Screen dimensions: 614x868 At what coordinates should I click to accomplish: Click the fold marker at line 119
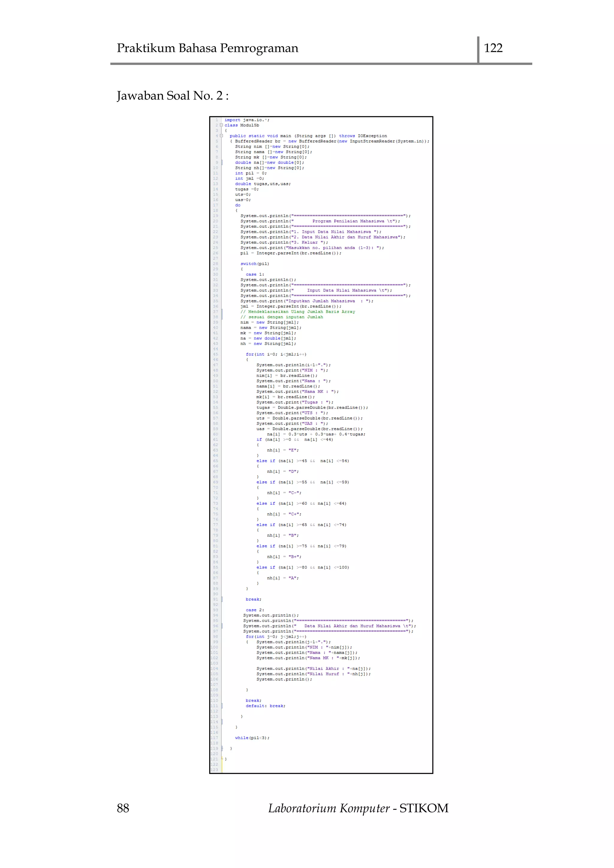pyautogui.click(x=222, y=748)
